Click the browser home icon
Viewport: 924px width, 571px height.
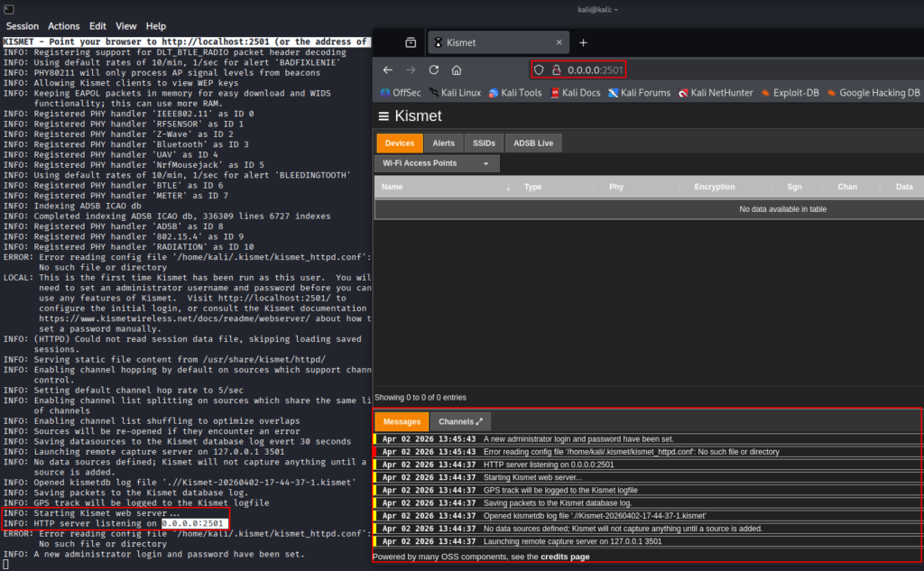tap(457, 69)
